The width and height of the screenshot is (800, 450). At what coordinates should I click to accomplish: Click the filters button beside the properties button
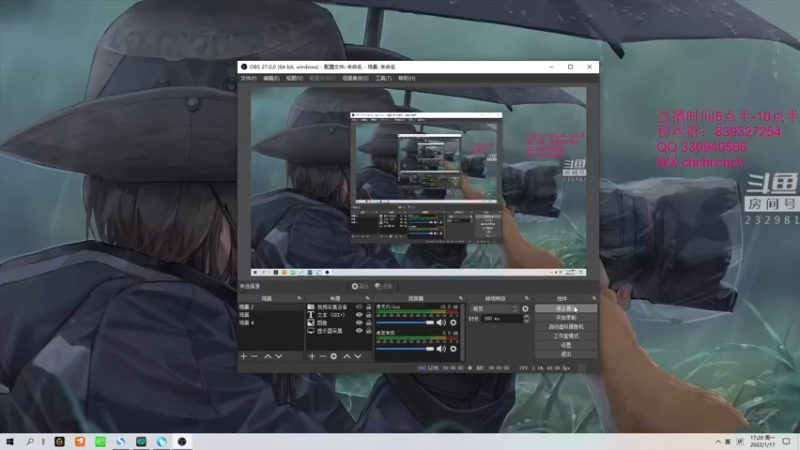[x=384, y=286]
